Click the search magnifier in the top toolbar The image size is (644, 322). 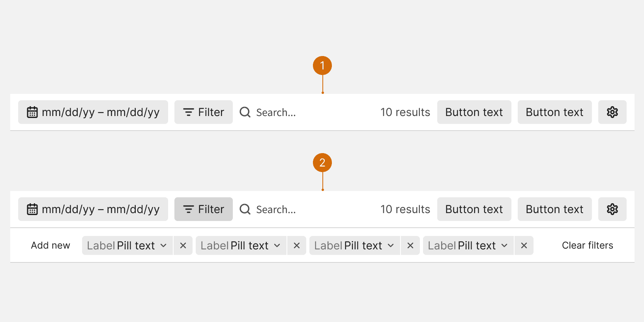245,112
